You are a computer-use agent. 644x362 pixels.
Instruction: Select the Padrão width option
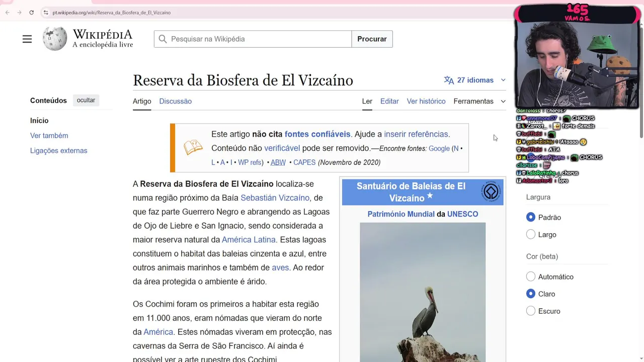click(x=530, y=217)
